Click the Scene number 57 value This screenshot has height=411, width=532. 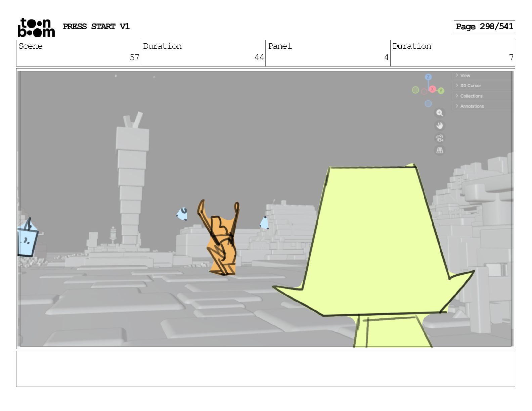[x=134, y=57]
